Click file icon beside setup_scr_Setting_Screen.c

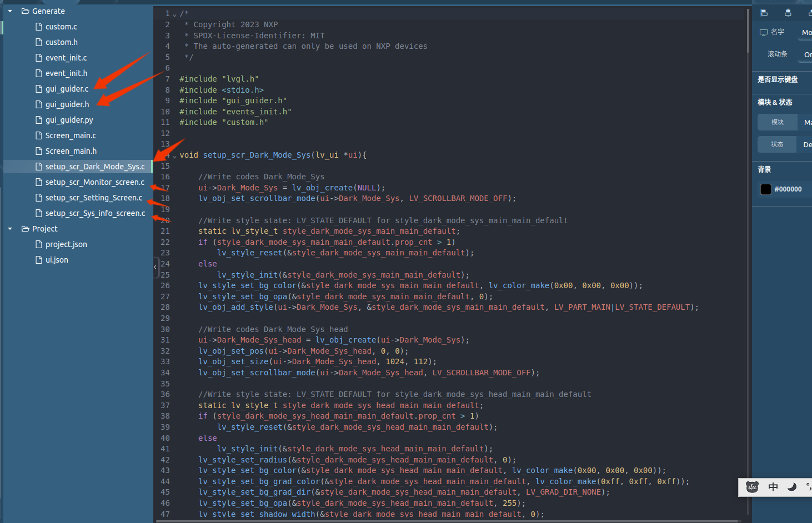pyautogui.click(x=39, y=198)
